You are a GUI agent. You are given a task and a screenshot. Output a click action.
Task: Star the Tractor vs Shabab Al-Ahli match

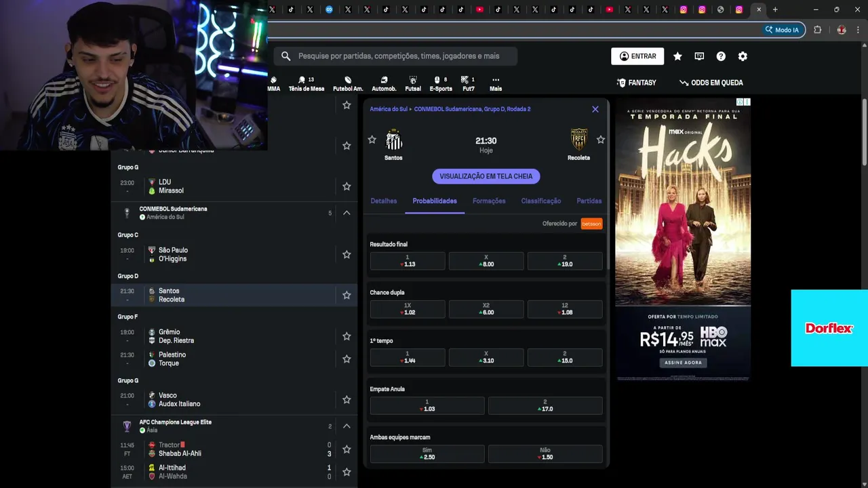pos(347,449)
